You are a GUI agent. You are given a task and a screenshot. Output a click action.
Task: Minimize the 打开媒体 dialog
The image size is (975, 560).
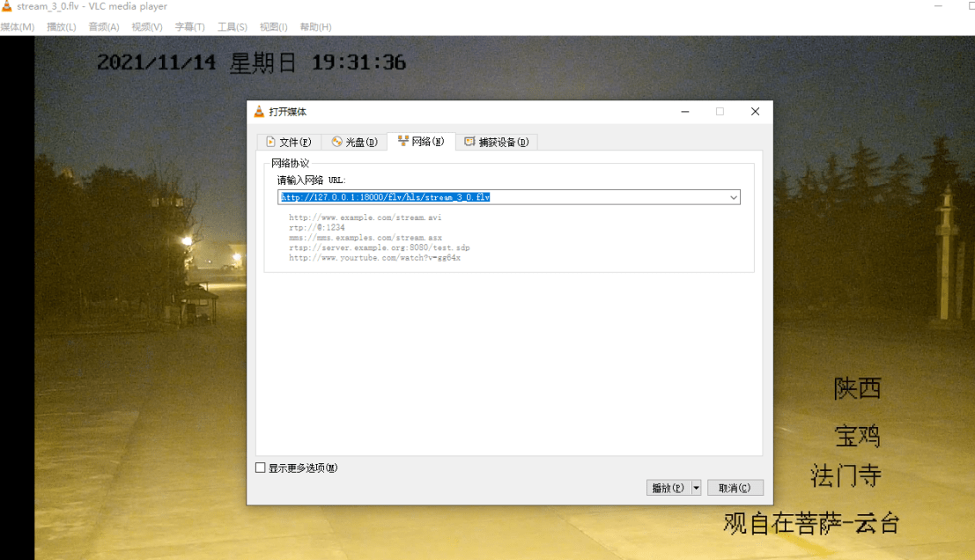pos(684,112)
